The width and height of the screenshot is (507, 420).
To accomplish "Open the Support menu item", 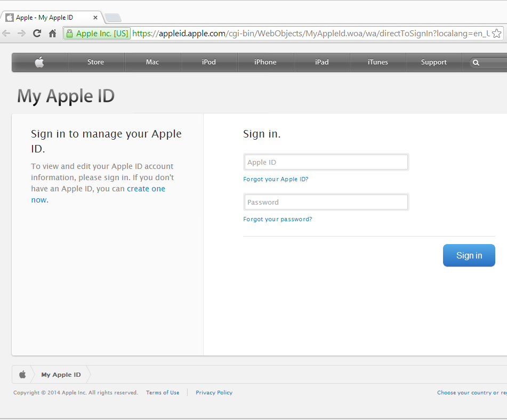I will coord(434,62).
